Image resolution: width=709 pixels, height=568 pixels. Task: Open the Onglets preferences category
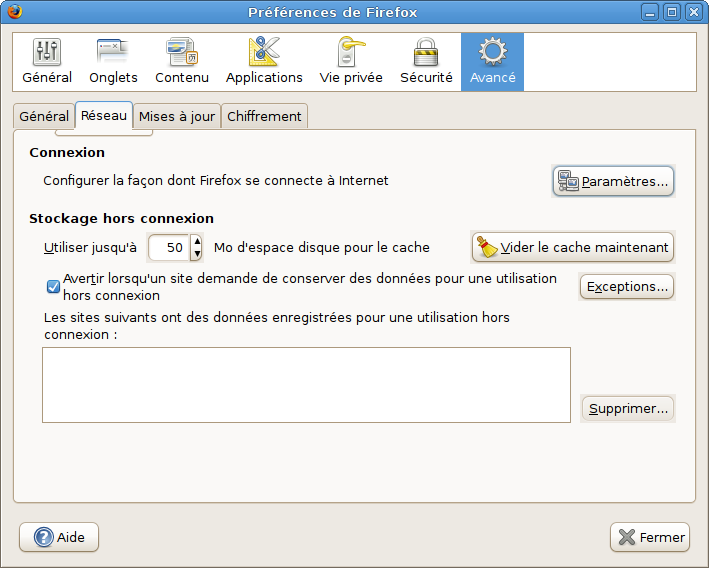click(113, 62)
